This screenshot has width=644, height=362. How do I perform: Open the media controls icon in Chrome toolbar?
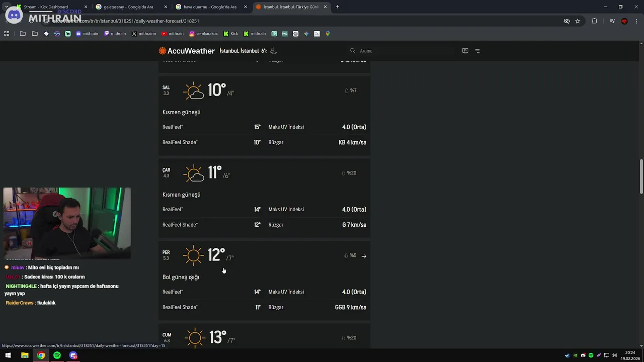(612, 21)
